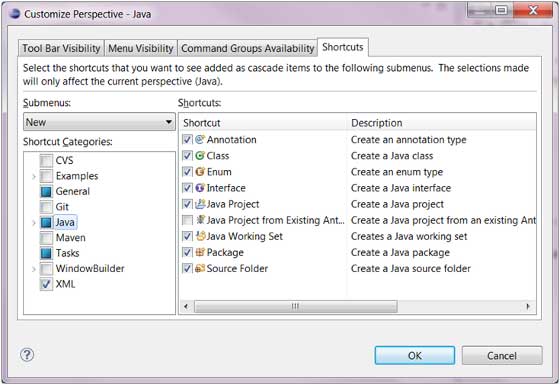This screenshot has width=560, height=385.
Task: Switch to the Command Groups Availability tab
Action: 247,48
